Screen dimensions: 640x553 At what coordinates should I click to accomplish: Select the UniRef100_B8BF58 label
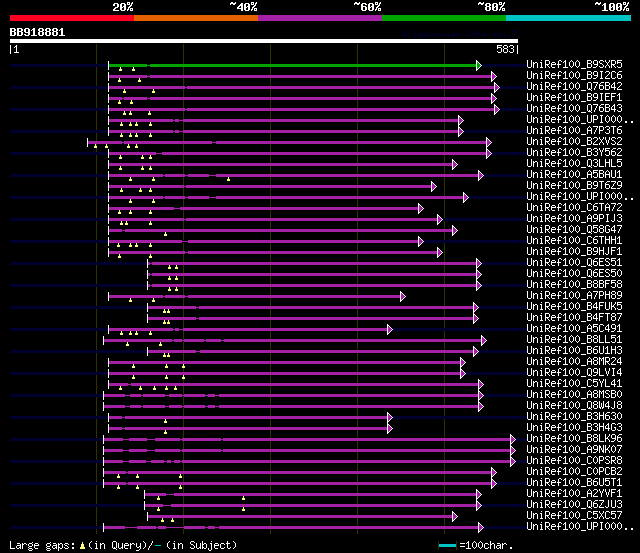(x=574, y=285)
